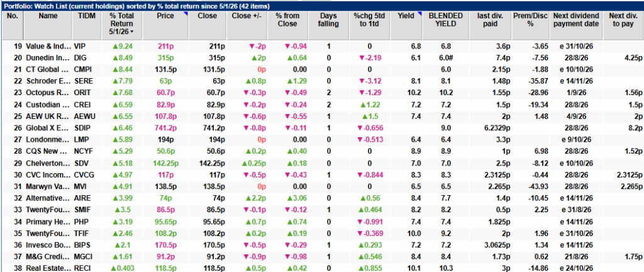Viewport: 644px width, 272px height.
Task: Click the Chelverton... row name
Action: [49, 162]
